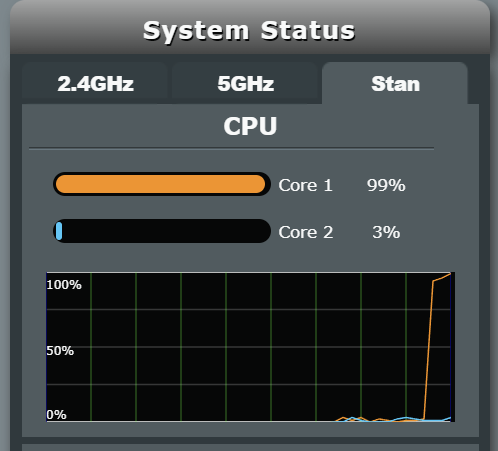This screenshot has height=451, width=498.
Task: Click the peak point of the orange line
Action: [450, 274]
